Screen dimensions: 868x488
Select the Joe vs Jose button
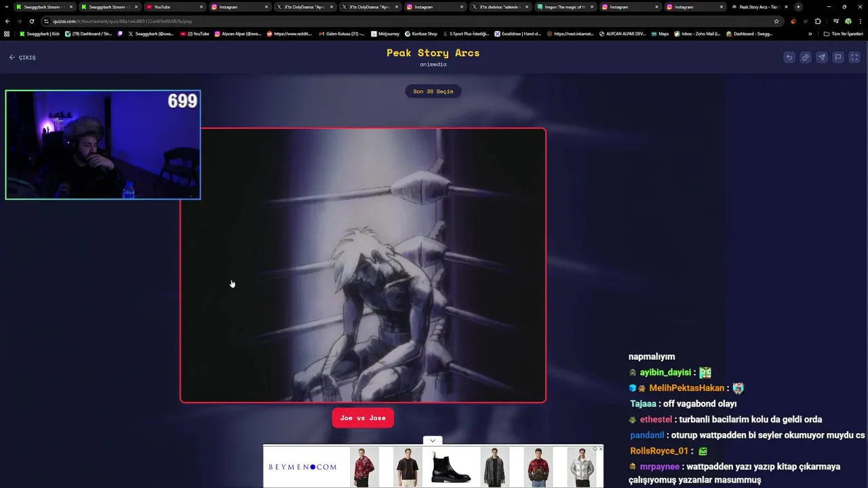pyautogui.click(x=363, y=418)
